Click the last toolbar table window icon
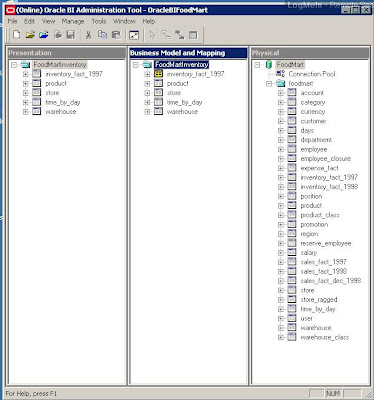 [x=193, y=35]
